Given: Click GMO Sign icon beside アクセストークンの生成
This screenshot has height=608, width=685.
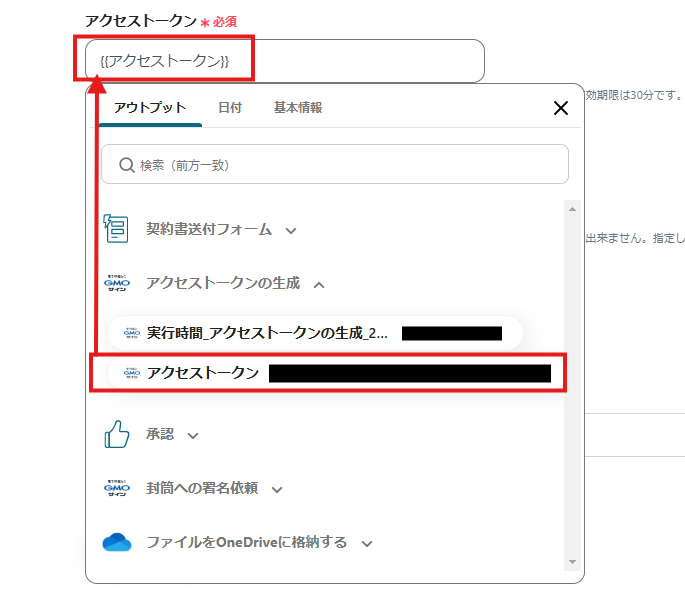Looking at the screenshot, I should [x=117, y=283].
